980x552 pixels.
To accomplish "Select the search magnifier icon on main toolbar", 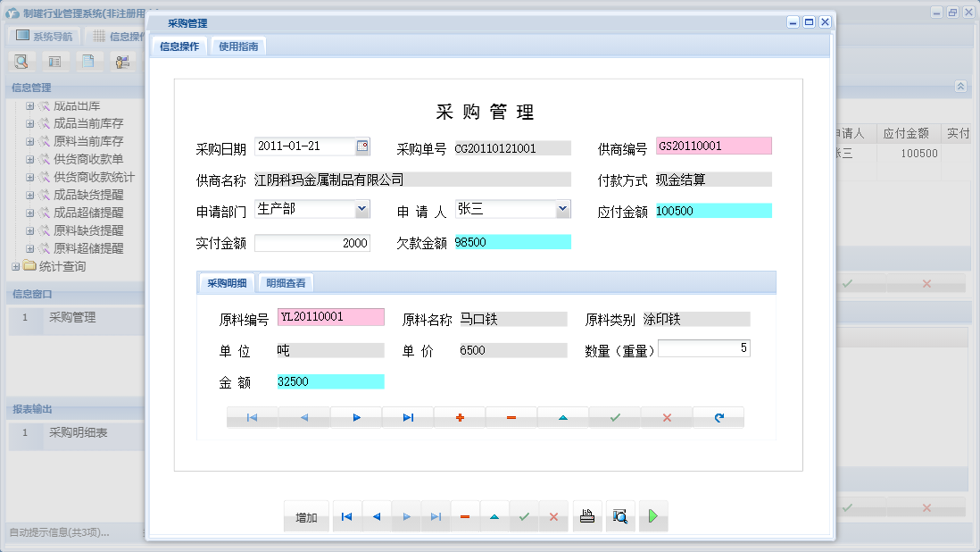I will click(21, 62).
